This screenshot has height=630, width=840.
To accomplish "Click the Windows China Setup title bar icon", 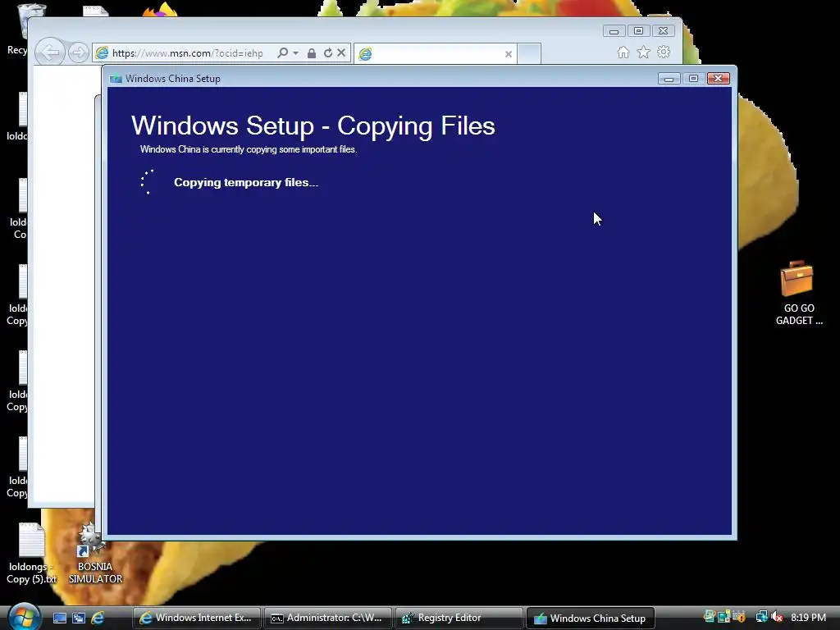I will [116, 79].
